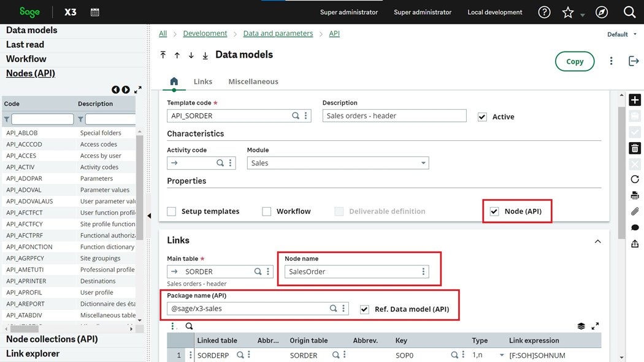Open the Module dropdown showing Sales

click(x=337, y=163)
